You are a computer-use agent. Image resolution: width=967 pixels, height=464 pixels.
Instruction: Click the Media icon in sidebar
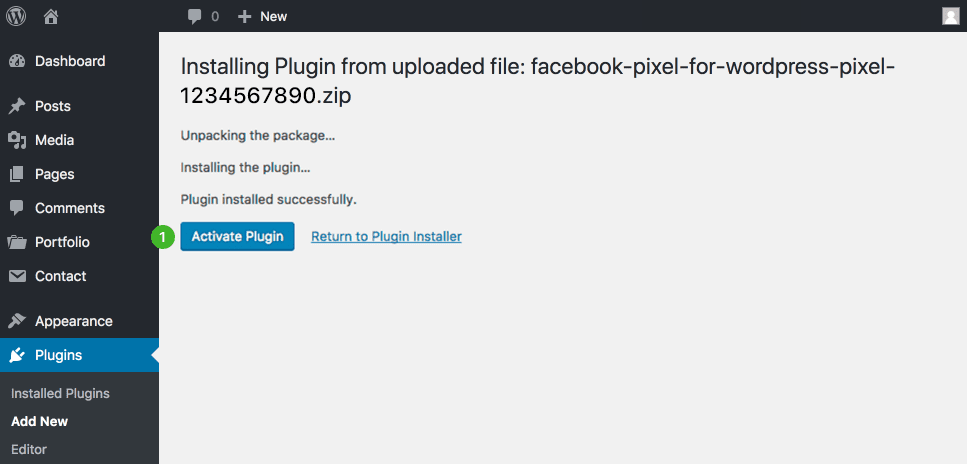[x=17, y=140]
